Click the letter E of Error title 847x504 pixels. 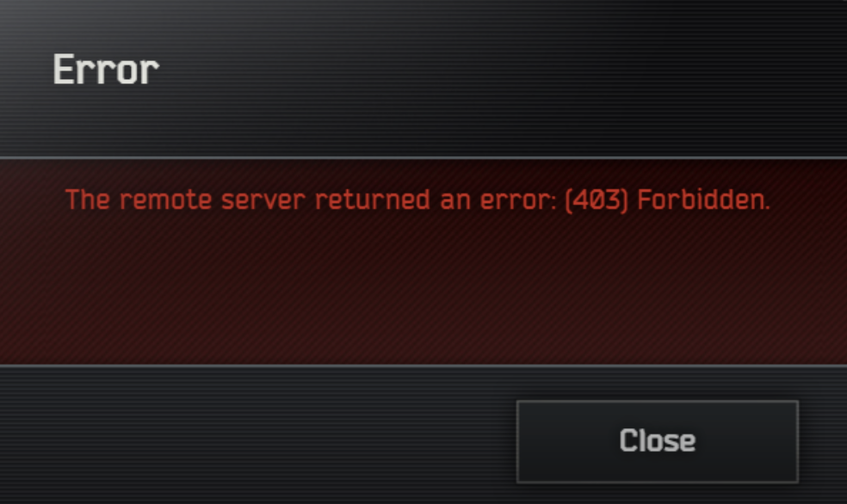[63, 69]
